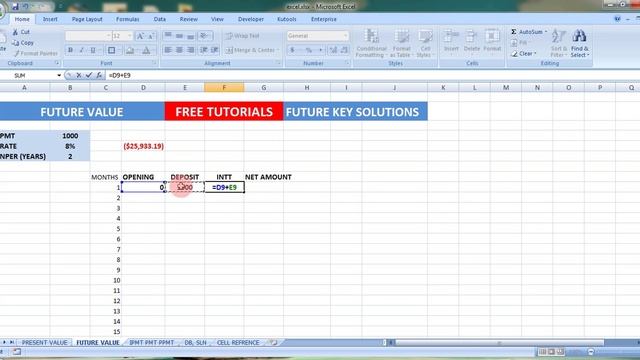Open Cell Styles gallery
Screen dimensions: 640x360
(x=425, y=43)
